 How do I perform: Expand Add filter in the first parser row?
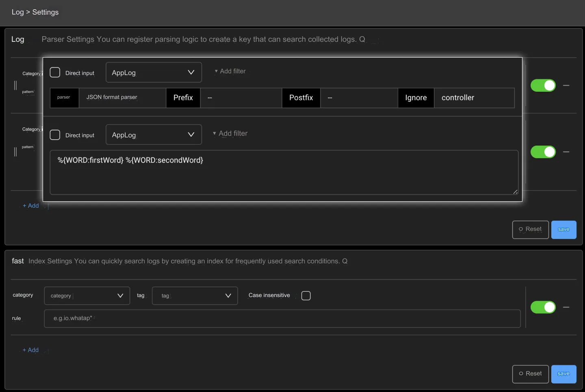tap(230, 71)
